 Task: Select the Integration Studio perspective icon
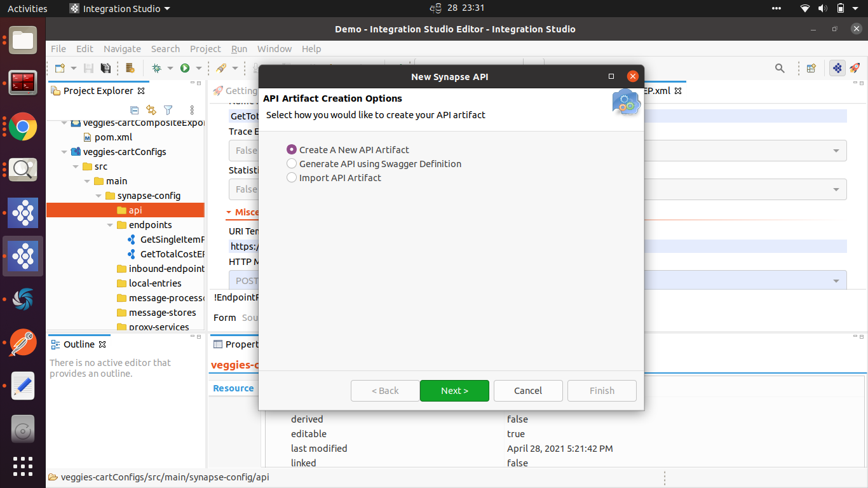click(x=837, y=68)
